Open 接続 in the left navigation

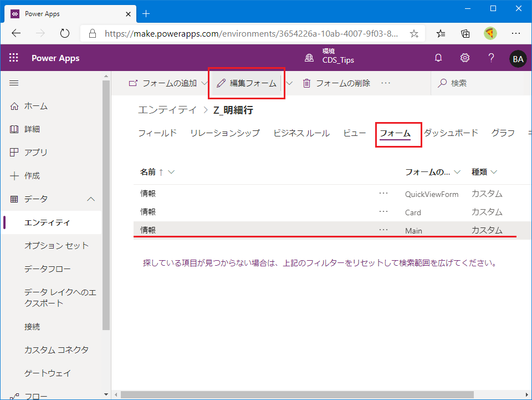pos(32,327)
